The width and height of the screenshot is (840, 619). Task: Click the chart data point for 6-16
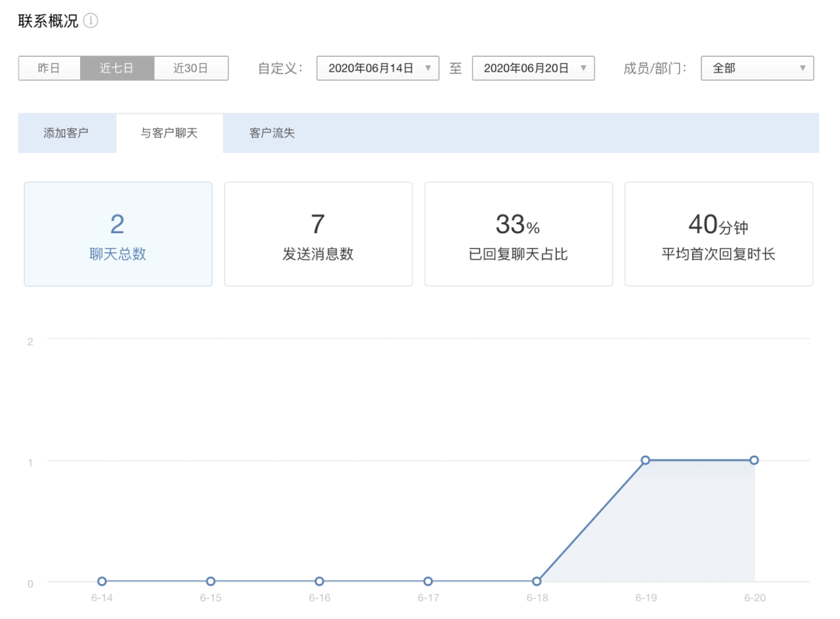point(319,581)
